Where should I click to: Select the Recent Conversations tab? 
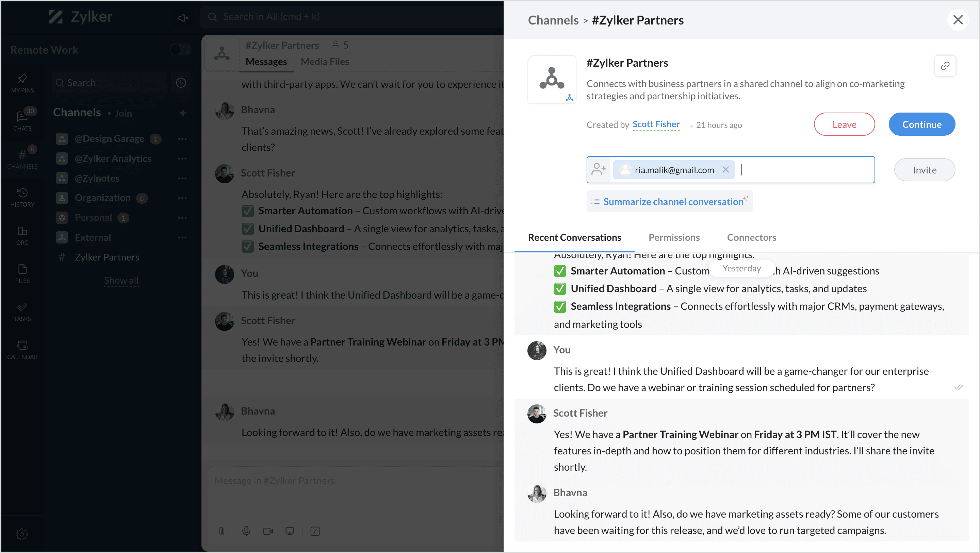[x=574, y=237]
